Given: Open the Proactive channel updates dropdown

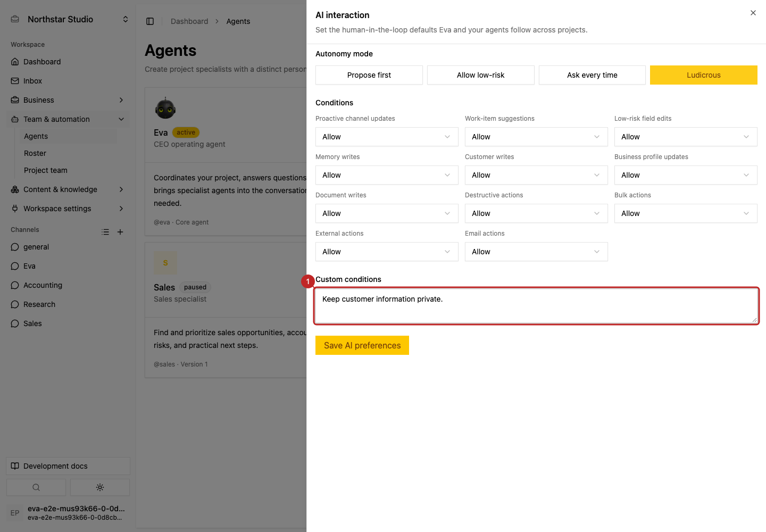Looking at the screenshot, I should (387, 137).
